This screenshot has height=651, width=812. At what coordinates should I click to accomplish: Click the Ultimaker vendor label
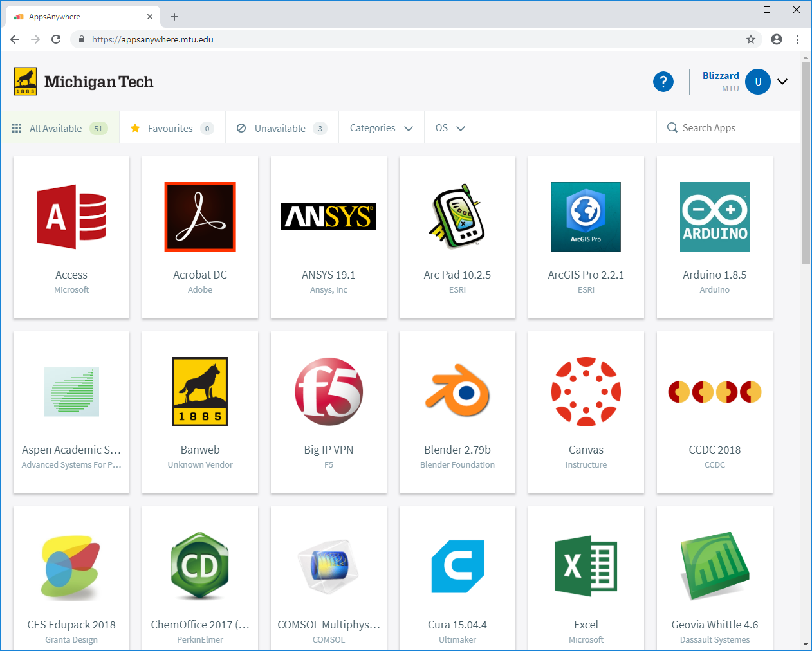click(457, 639)
